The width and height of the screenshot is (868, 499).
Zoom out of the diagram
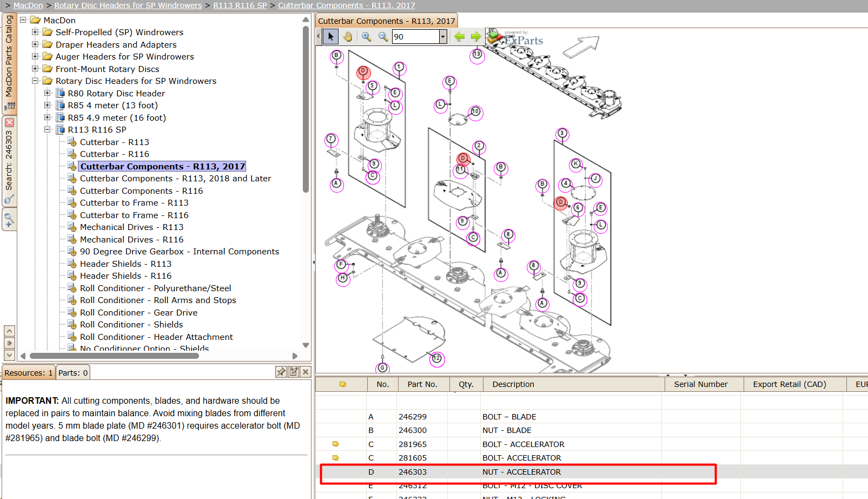point(383,37)
